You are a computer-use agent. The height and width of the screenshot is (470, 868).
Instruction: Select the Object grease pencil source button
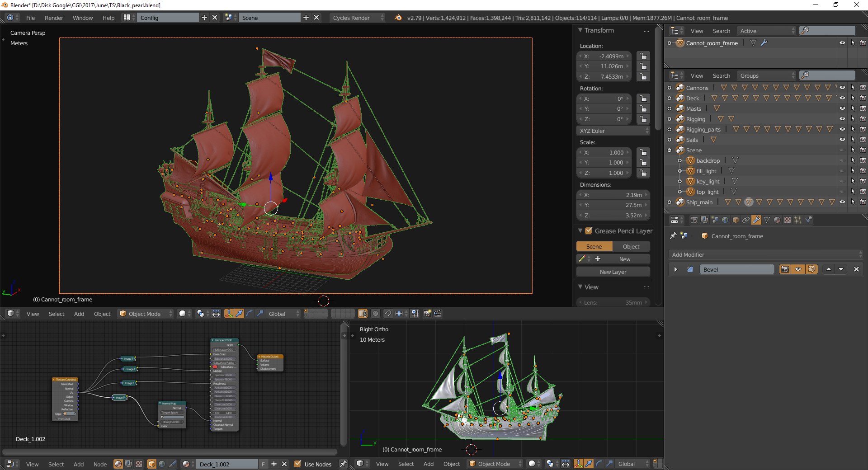(631, 247)
